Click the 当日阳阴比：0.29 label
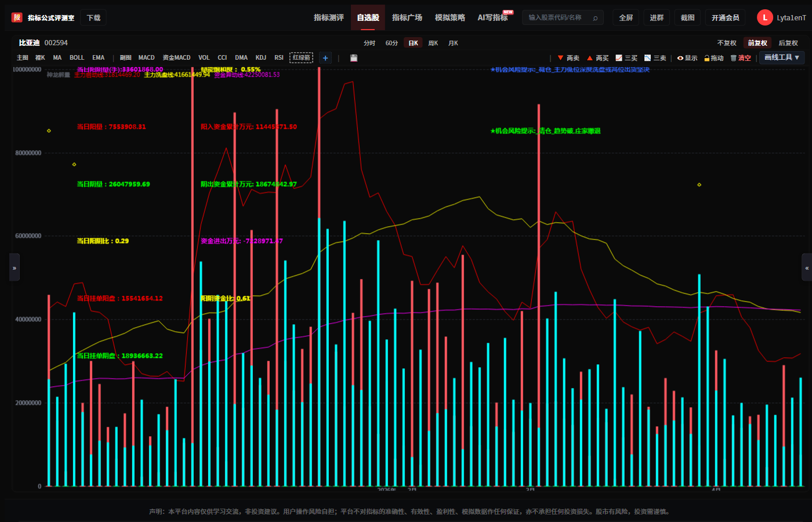This screenshot has height=522, width=812. (103, 241)
